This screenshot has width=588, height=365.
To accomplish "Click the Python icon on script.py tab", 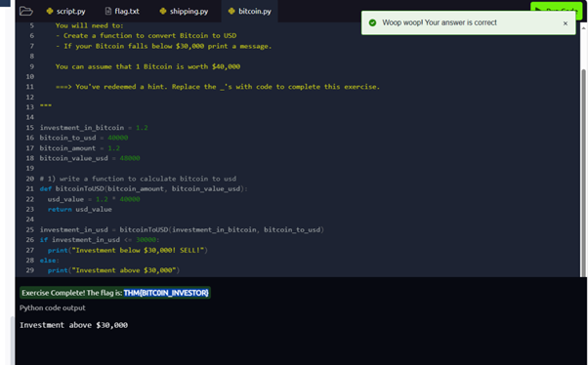I will [50, 12].
